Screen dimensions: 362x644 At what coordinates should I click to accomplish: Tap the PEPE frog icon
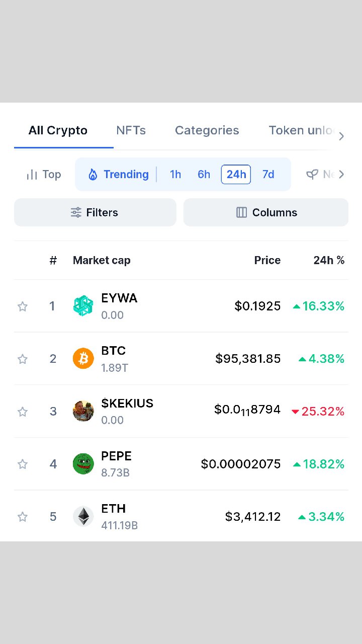pyautogui.click(x=83, y=464)
